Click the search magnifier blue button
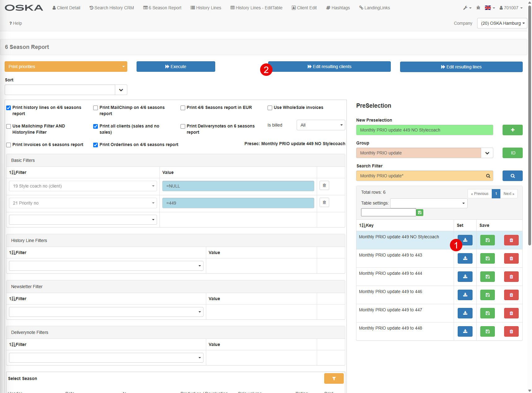This screenshot has height=393, width=532. 512,176
